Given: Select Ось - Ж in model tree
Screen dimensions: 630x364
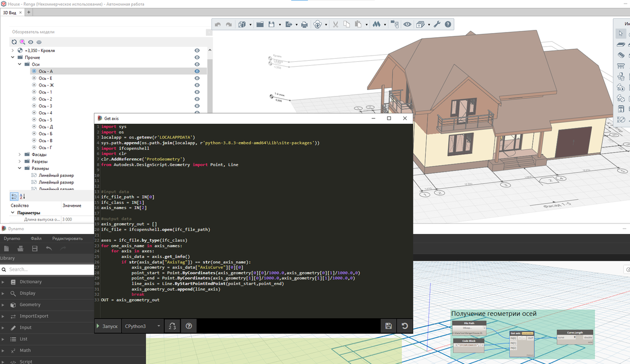Looking at the screenshot, I should [46, 85].
